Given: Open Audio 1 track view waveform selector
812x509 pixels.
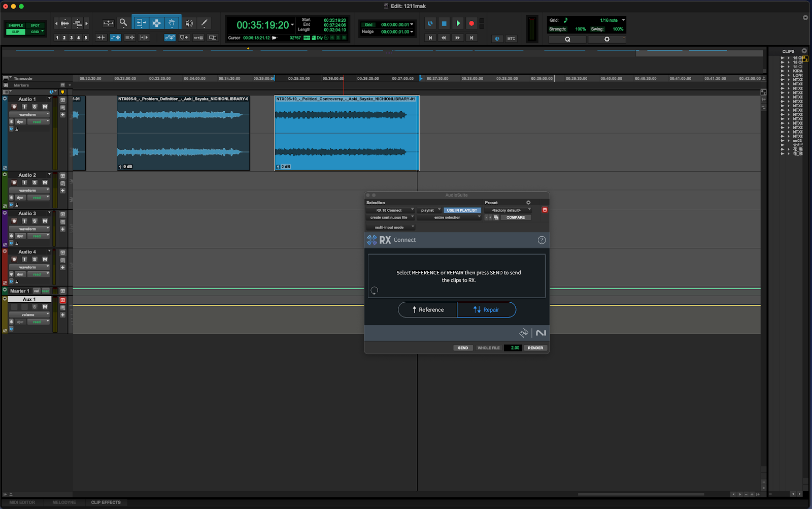Looking at the screenshot, I should point(29,115).
